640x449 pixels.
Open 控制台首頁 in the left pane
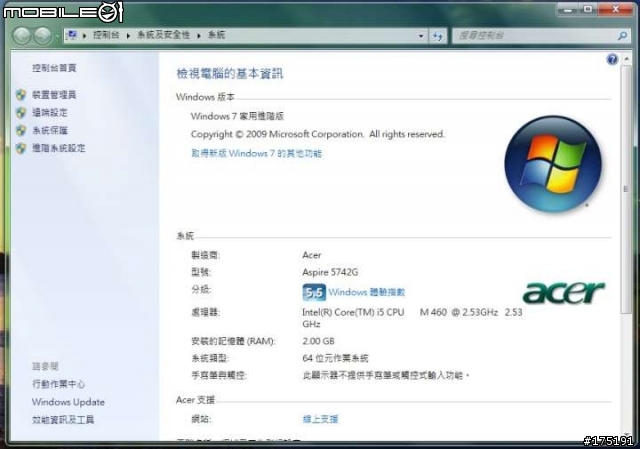click(x=54, y=68)
